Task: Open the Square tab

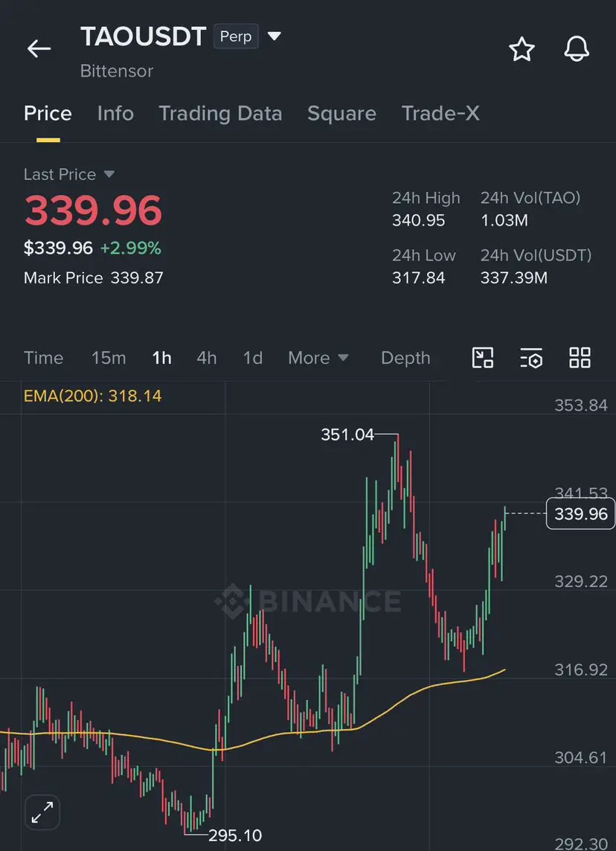Action: point(342,113)
